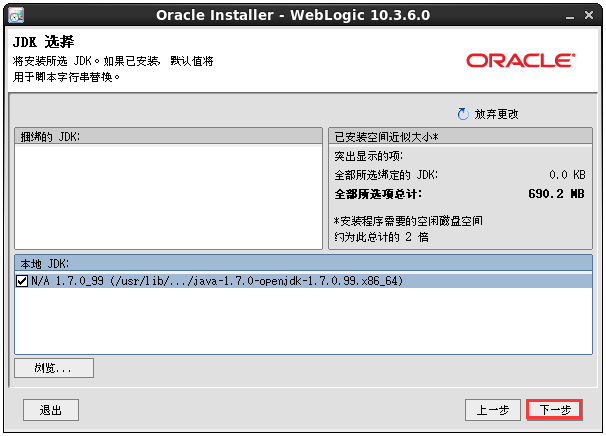Click the 已安装空间近似大小* header
This screenshot has height=436, width=606.
pos(460,136)
